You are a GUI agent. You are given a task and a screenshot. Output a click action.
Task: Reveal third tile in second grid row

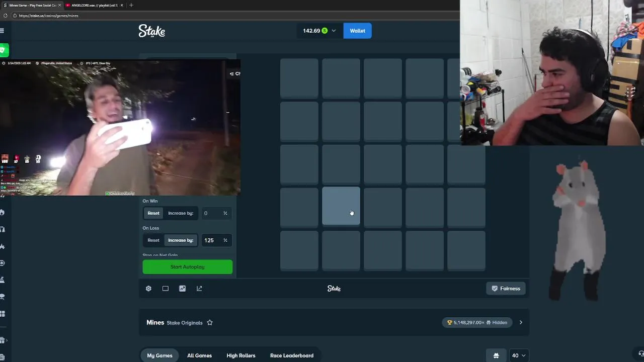(383, 121)
